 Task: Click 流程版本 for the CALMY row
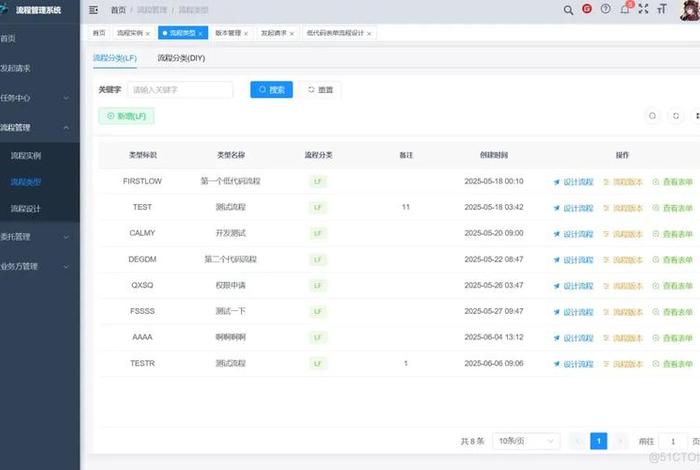pos(623,234)
